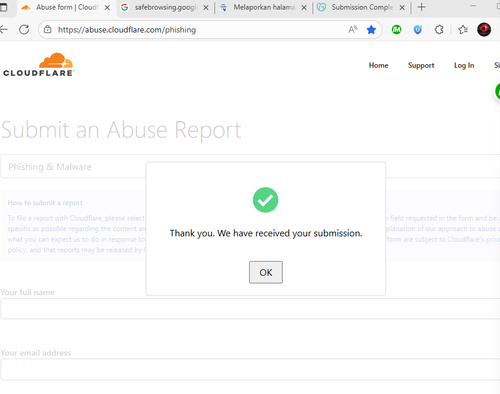The width and height of the screenshot is (500, 394).
Task: Close the Melaporkan halaman tab
Action: pyautogui.click(x=304, y=7)
